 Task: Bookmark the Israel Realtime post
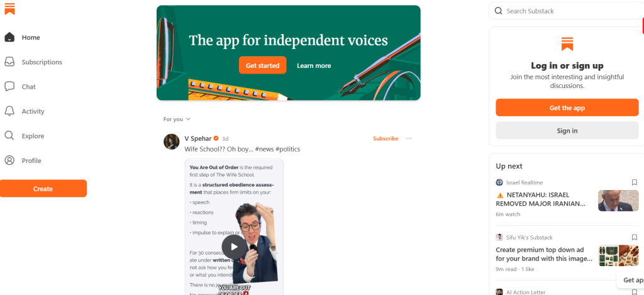click(x=634, y=182)
